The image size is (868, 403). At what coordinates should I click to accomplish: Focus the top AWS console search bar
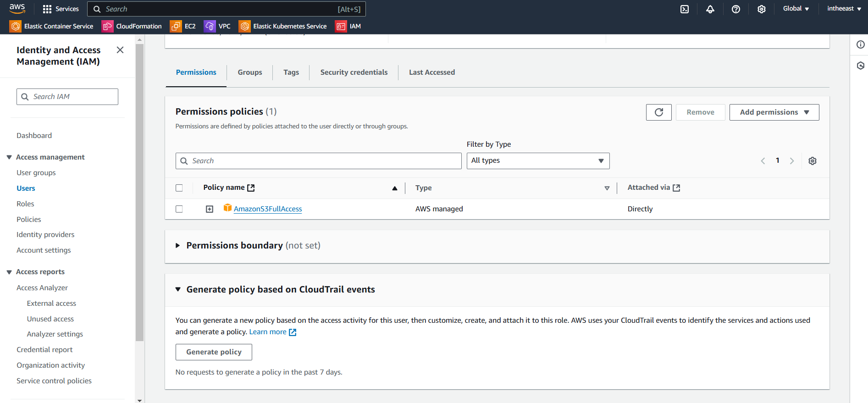227,9
